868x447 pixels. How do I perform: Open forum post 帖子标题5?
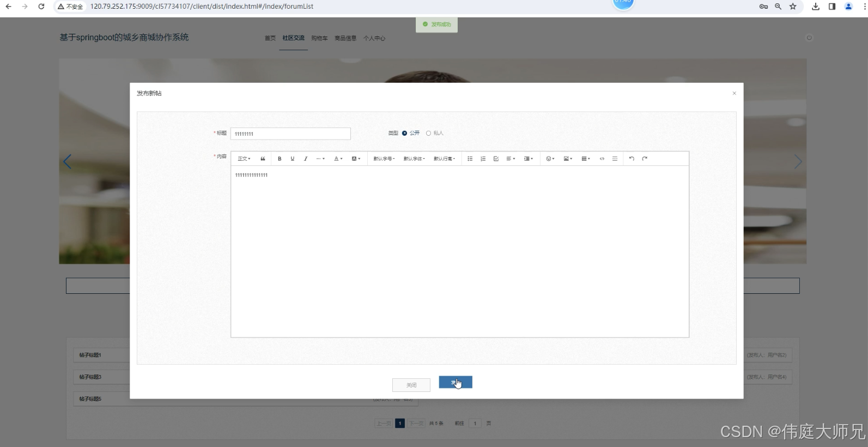[90, 398]
